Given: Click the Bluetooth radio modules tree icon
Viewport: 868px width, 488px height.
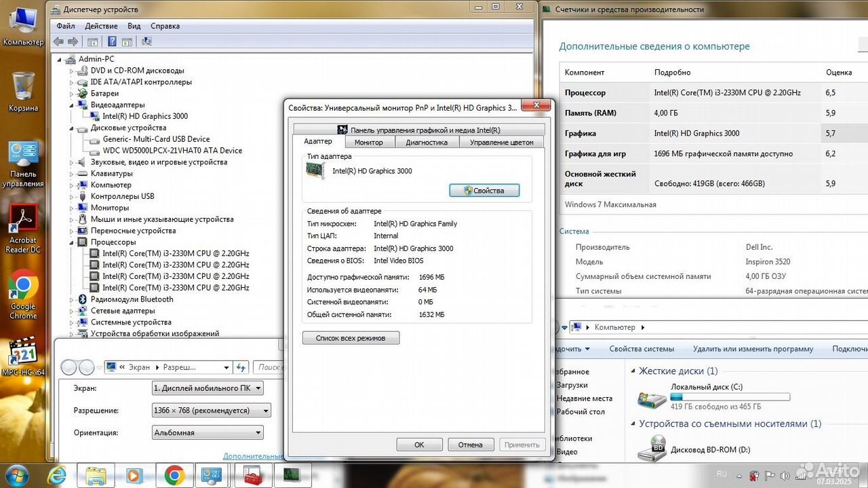Looking at the screenshot, I should [x=84, y=299].
